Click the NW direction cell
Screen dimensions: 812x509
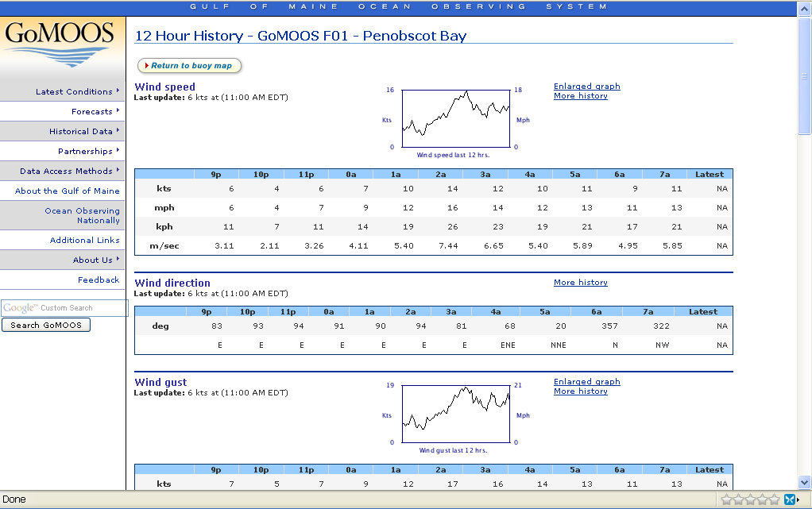(x=663, y=345)
